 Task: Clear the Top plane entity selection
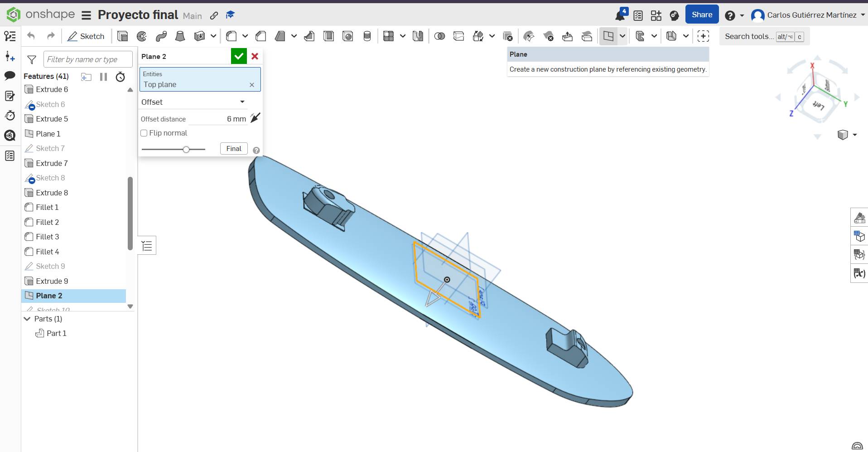coord(251,85)
